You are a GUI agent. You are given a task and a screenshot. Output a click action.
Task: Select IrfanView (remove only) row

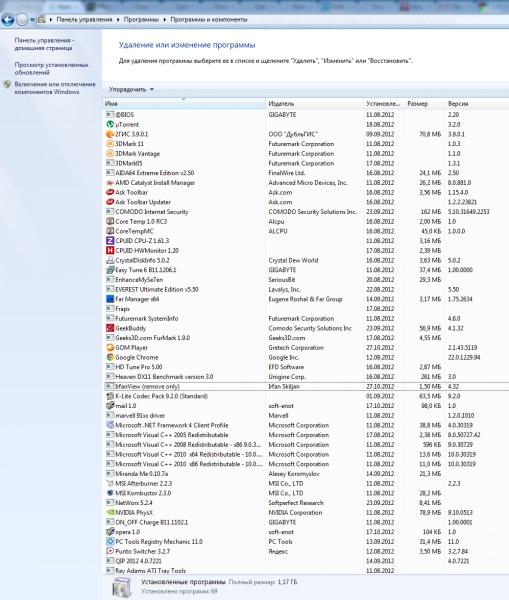pos(306,386)
